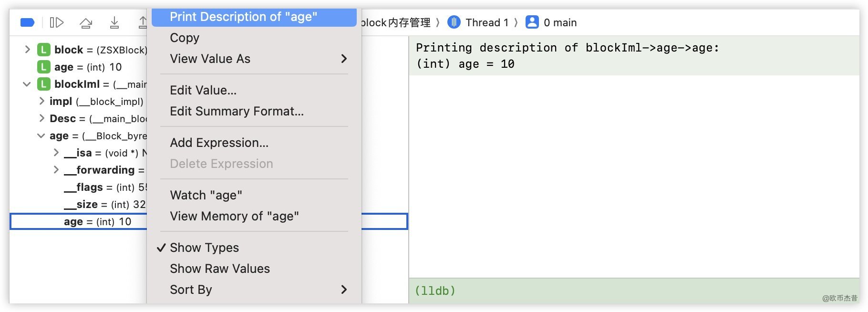Expand the __forwarding member row
The height and width of the screenshot is (312, 868).
click(56, 170)
